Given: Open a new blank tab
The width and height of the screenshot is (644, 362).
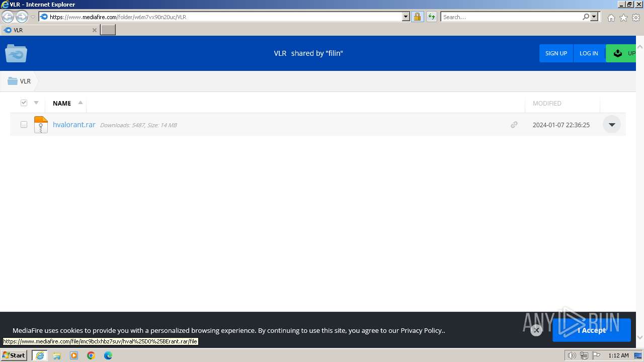Looking at the screenshot, I should coord(108,30).
